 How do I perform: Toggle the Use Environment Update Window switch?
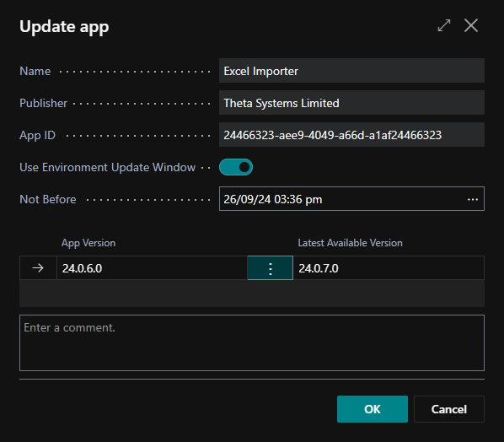coord(236,167)
